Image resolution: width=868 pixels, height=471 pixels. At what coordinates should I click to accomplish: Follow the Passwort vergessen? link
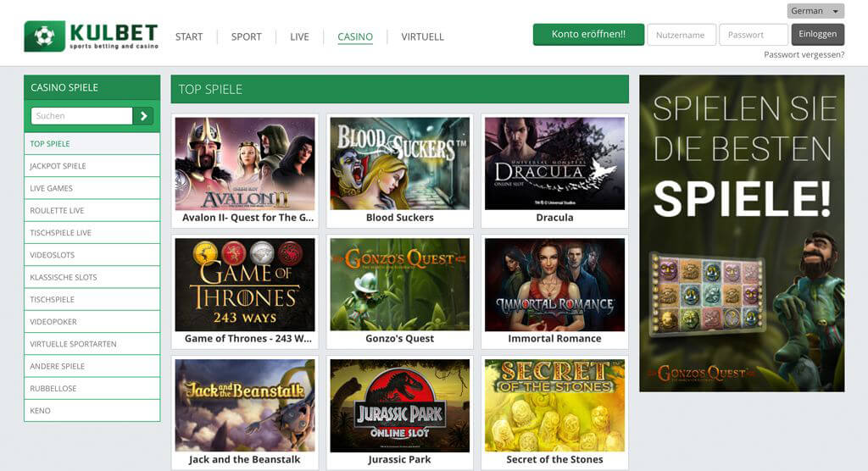point(804,55)
